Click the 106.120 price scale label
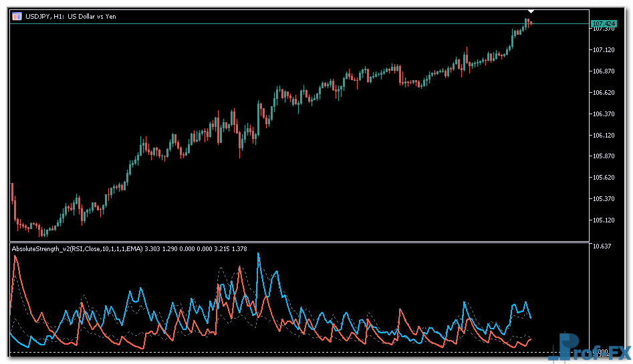The image size is (633, 364). point(604,136)
